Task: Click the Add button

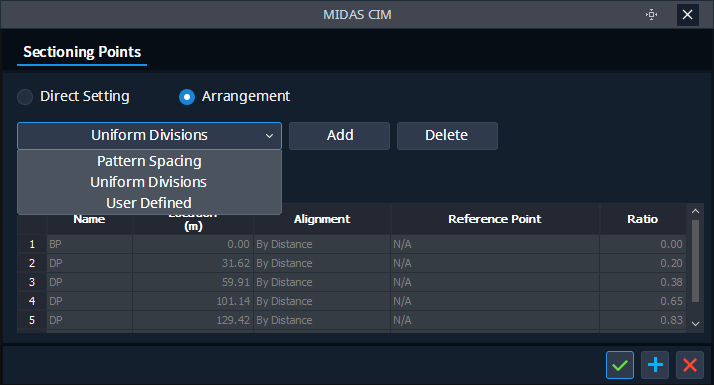Action: [x=339, y=136]
